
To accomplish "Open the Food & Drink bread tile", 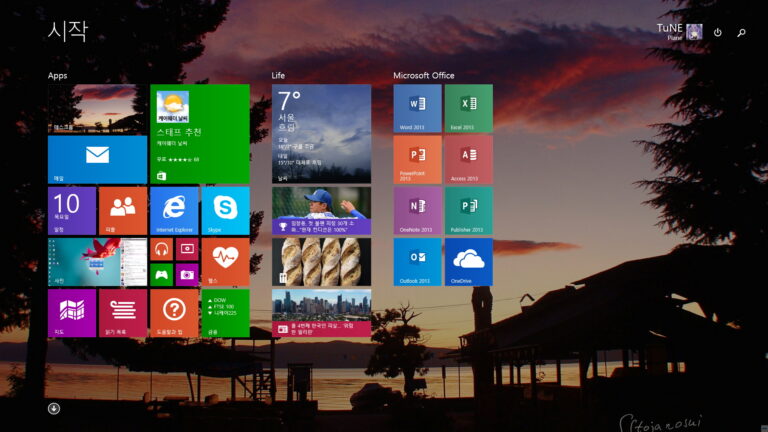I will coord(321,262).
